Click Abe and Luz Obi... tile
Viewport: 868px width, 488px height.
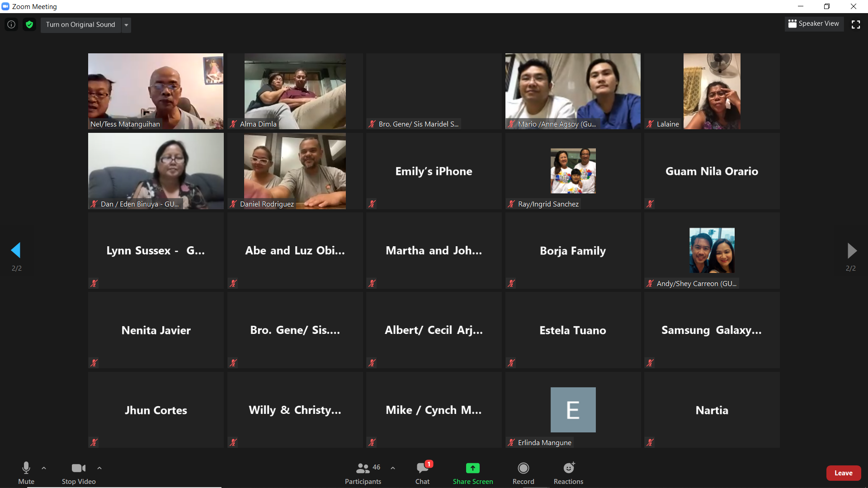click(295, 250)
